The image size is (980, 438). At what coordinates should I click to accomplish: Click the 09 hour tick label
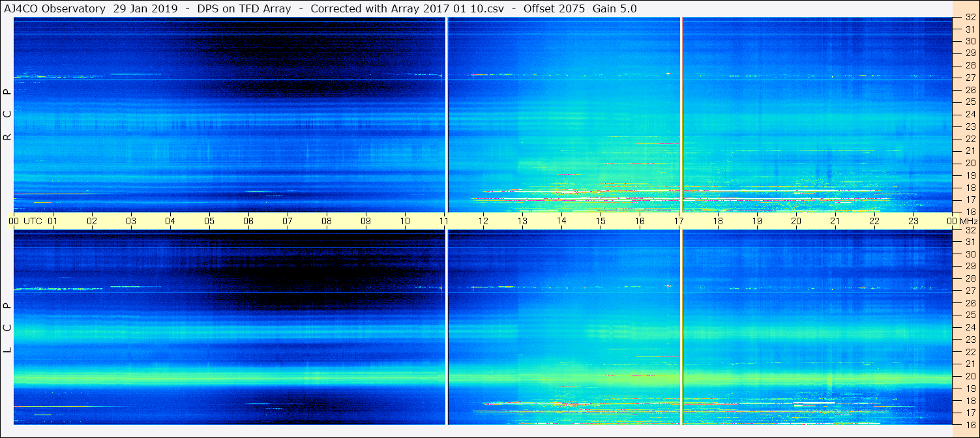tap(366, 221)
